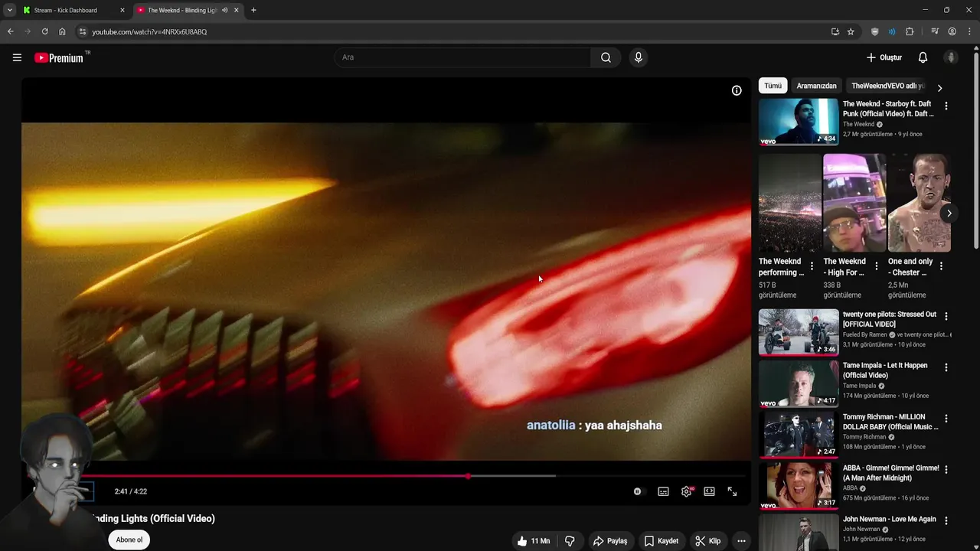Open options for Starboy video
Viewport: 980px width, 551px height.
[946, 106]
